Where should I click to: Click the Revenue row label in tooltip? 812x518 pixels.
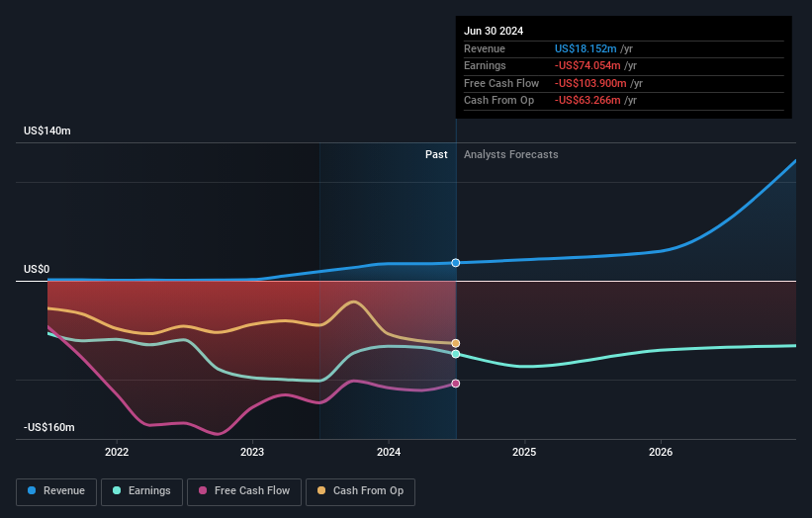[x=485, y=48]
